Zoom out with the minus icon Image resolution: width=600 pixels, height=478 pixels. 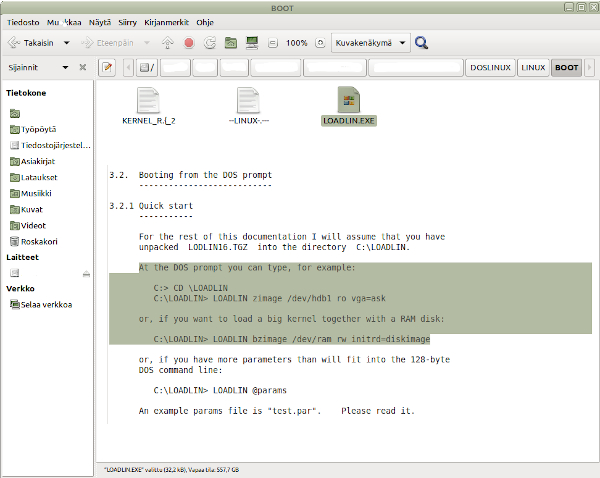point(273,43)
